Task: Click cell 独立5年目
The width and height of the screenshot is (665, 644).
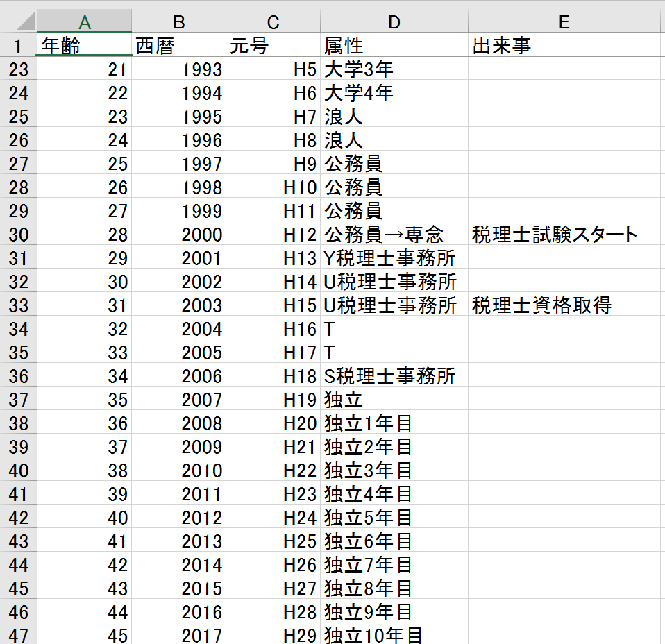Action: pos(394,517)
